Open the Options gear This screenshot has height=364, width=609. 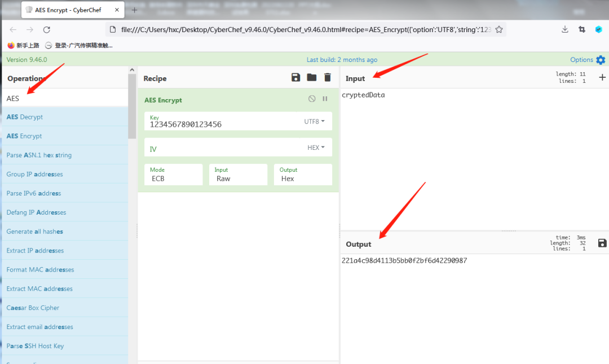pyautogui.click(x=601, y=60)
